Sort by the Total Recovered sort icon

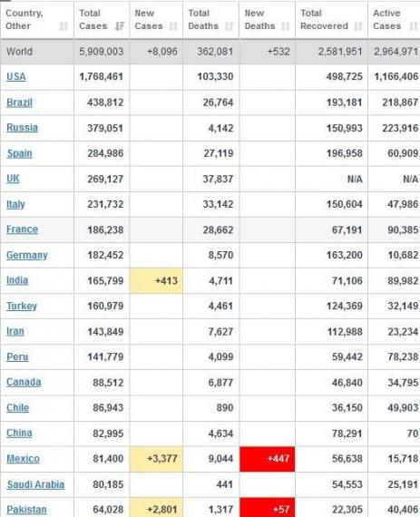click(358, 26)
